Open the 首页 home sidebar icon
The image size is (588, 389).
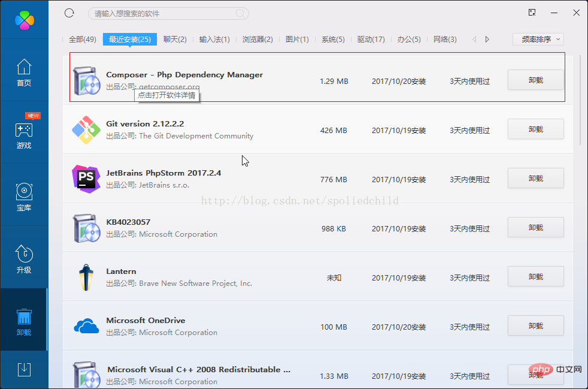click(x=24, y=73)
